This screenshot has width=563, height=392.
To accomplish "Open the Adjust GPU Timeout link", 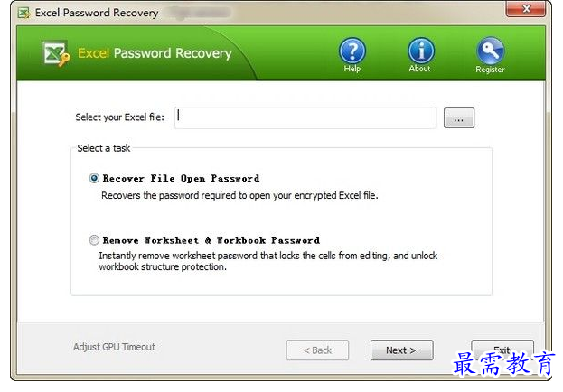I will (114, 347).
